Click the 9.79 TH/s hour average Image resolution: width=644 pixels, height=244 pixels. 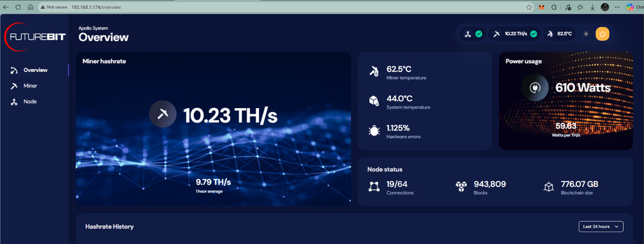(213, 182)
